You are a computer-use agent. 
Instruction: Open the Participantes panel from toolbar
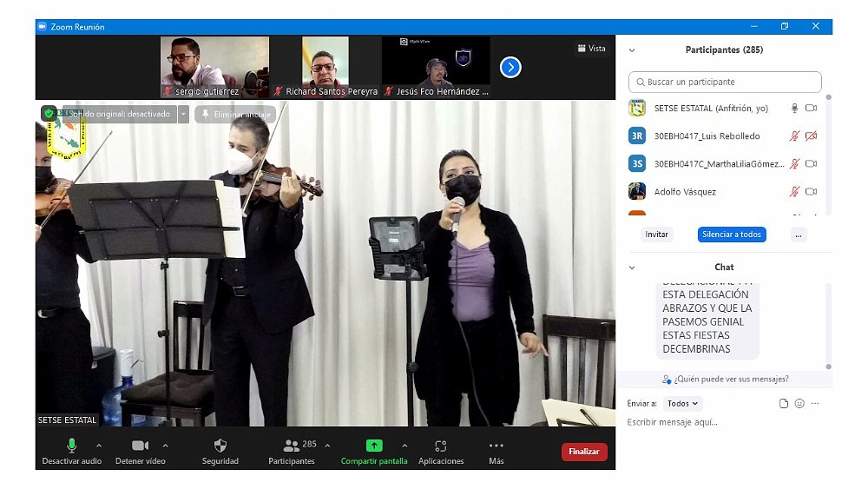[291, 446]
